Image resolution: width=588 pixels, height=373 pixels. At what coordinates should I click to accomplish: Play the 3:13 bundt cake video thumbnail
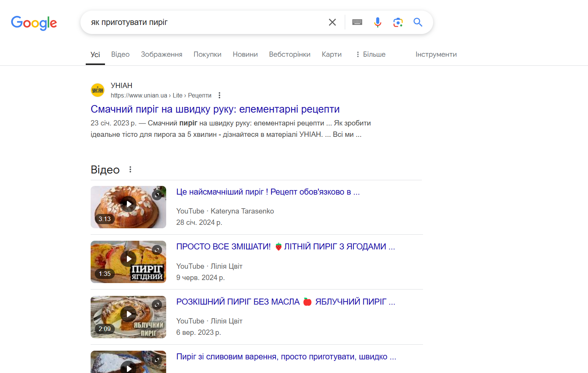(x=128, y=207)
